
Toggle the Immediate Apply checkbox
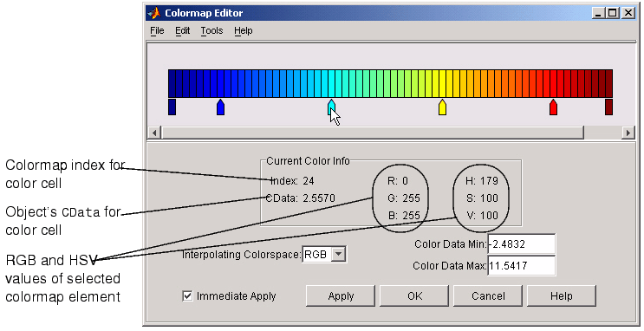pos(187,295)
